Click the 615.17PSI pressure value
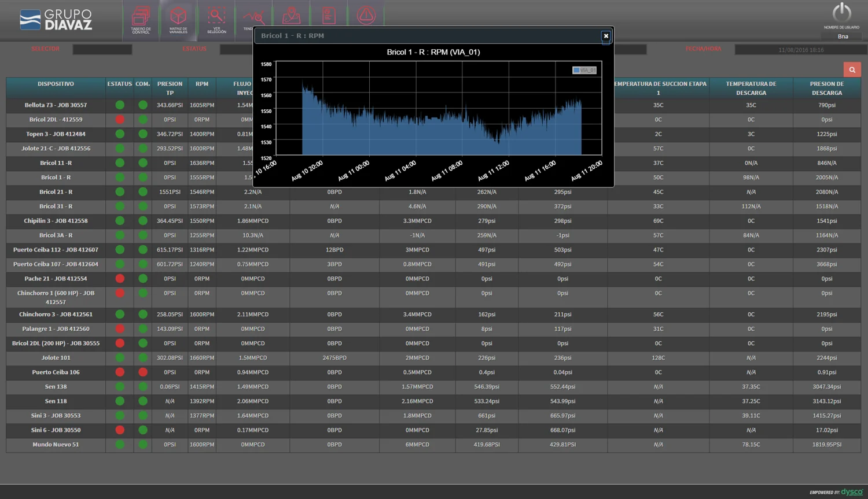The image size is (868, 499). (170, 250)
